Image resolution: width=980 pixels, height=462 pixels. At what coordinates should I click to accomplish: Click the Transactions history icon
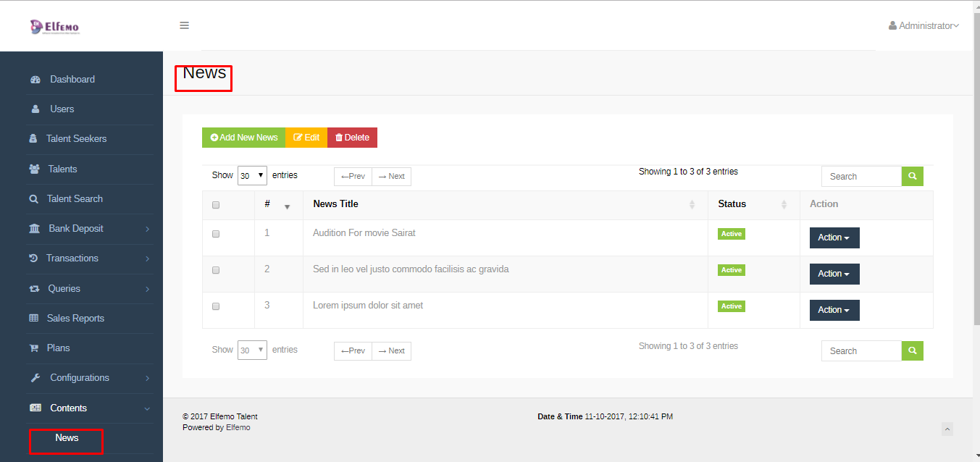pos(33,259)
